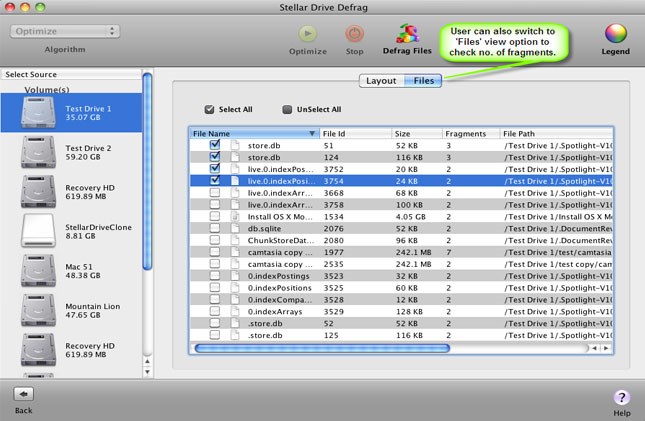The image size is (645, 421).
Task: Check ChunkStoreDat... checkbox
Action: coord(215,240)
